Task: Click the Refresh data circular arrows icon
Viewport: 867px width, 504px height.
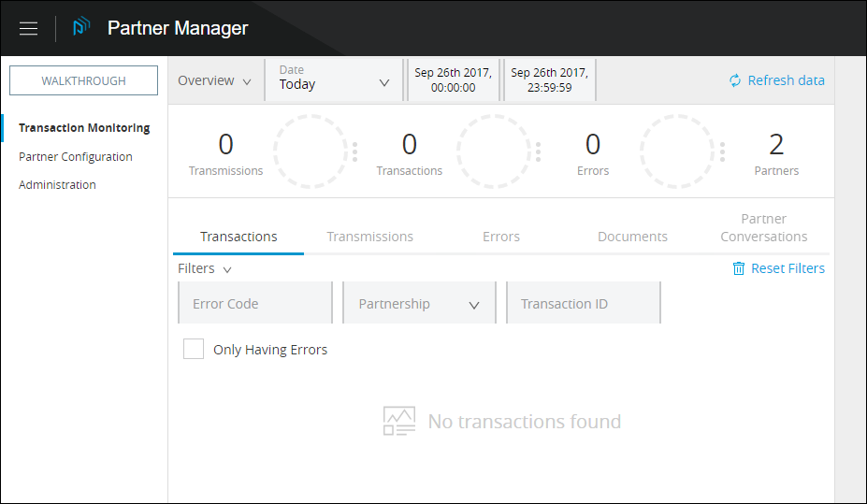Action: [x=735, y=80]
